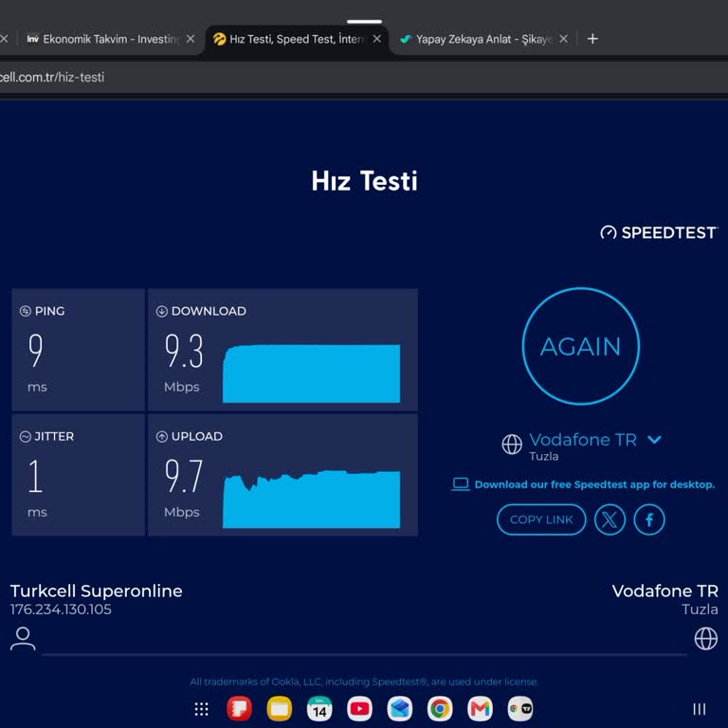
Task: Click the Turkcell Superonline provider name
Action: (96, 591)
